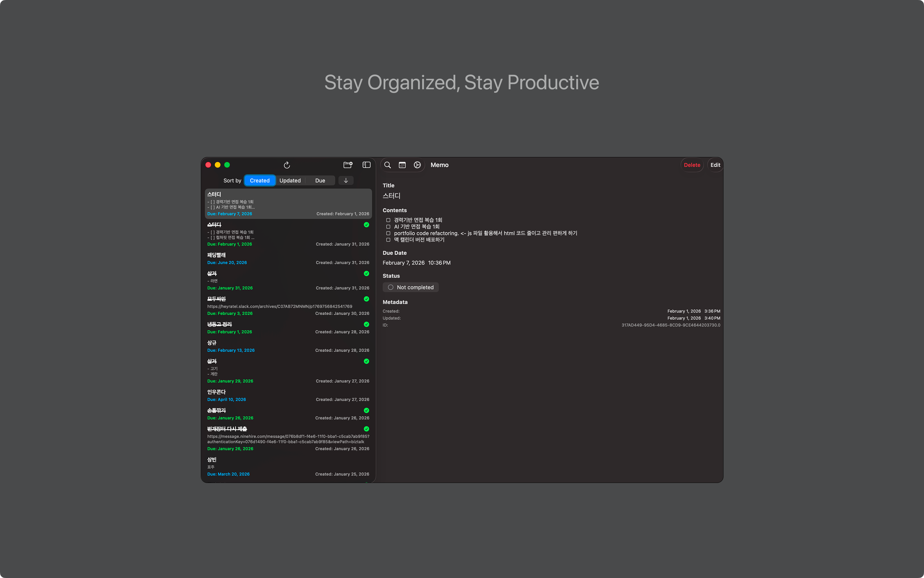
Task: Click the new folder plus icon
Action: point(348,165)
